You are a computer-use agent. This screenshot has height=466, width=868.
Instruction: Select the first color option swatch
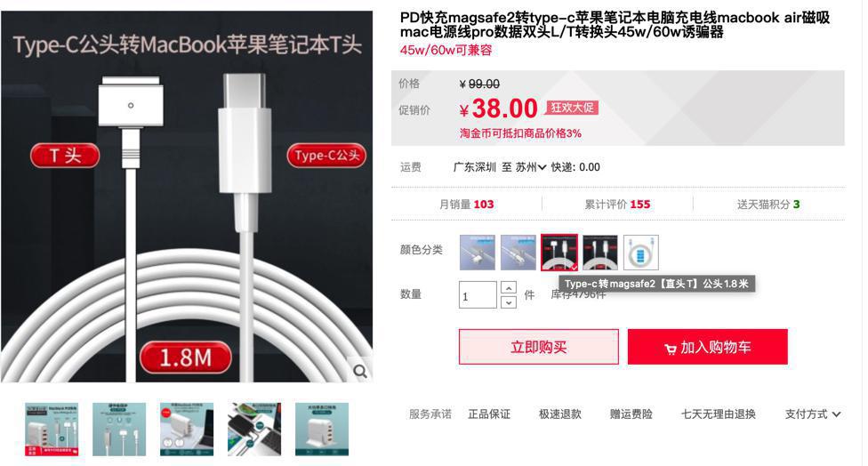tap(478, 253)
